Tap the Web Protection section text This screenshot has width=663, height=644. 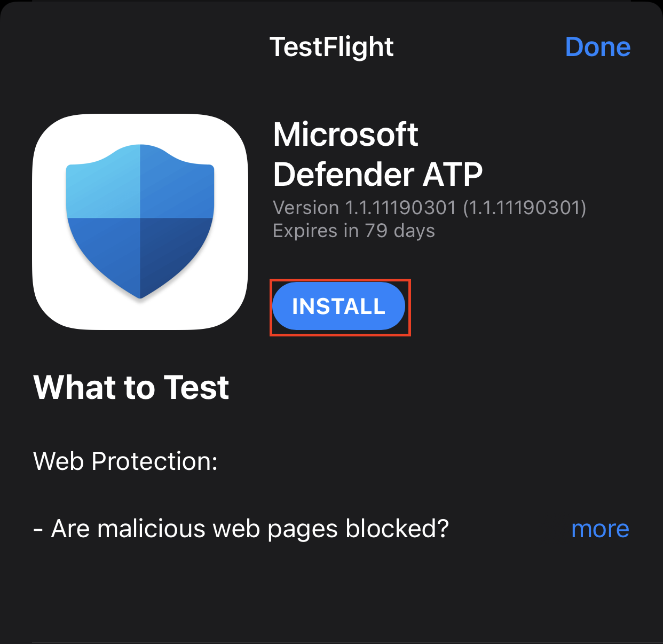coord(125,461)
